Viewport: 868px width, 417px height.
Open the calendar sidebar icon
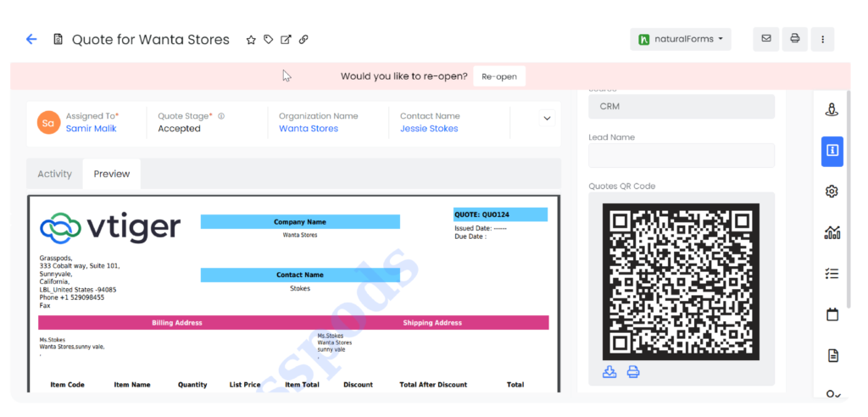[832, 314]
